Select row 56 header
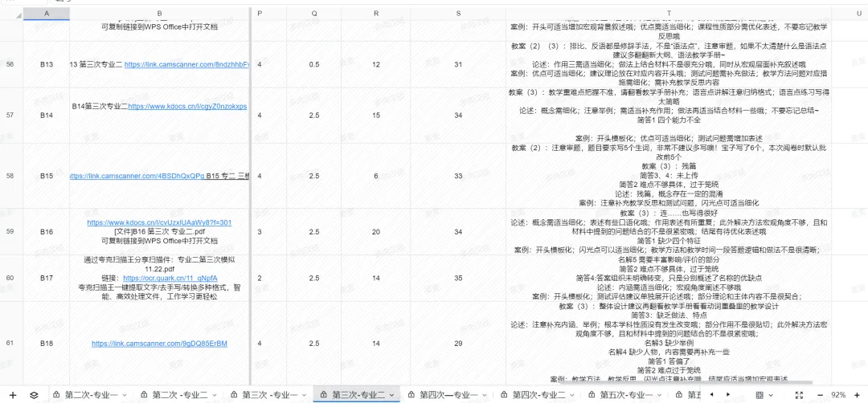Image resolution: width=868 pixels, height=403 pixels. [11, 65]
